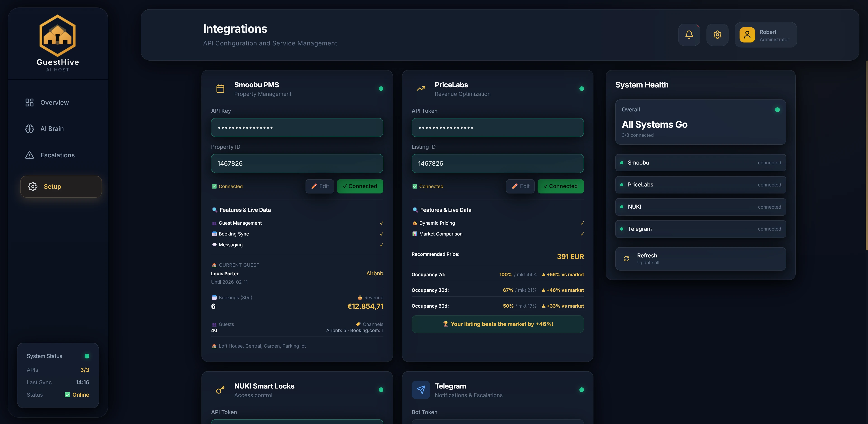868x424 pixels.
Task: Click the Smoobu PMS calendar icon
Action: pyautogui.click(x=220, y=89)
